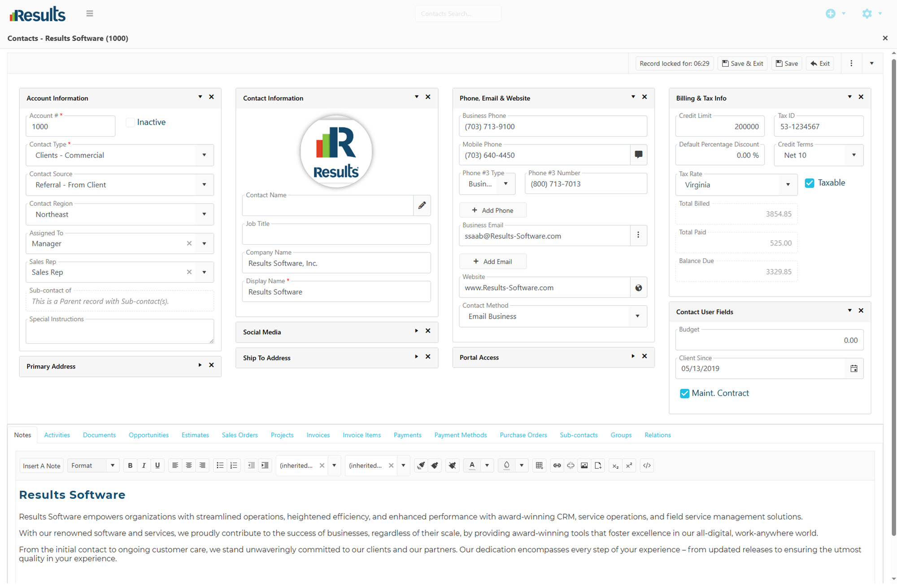The width and height of the screenshot is (897, 588).
Task: Open the HTML source code view
Action: 647,466
